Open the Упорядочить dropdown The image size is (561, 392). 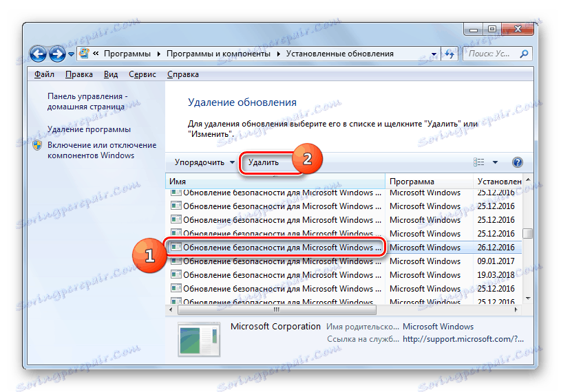pyautogui.click(x=204, y=162)
